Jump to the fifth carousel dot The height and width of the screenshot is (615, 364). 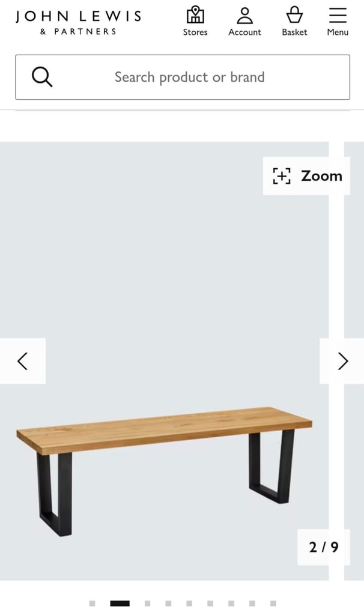click(x=189, y=603)
